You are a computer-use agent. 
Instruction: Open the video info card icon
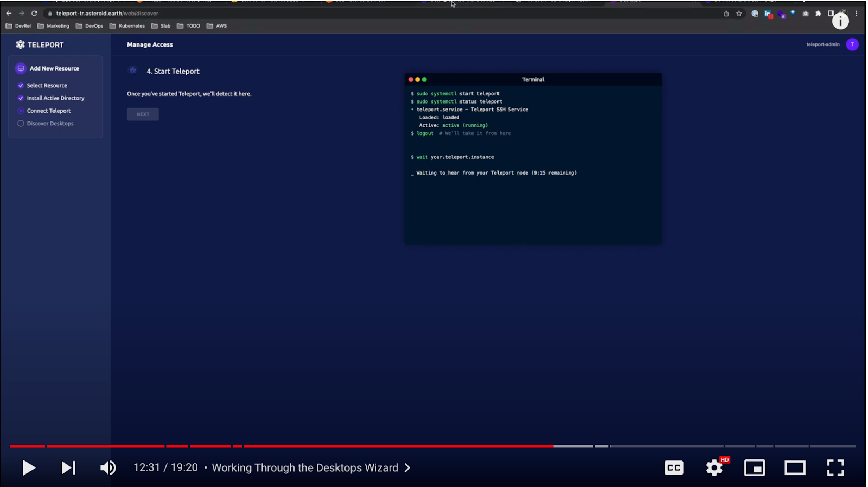point(840,21)
